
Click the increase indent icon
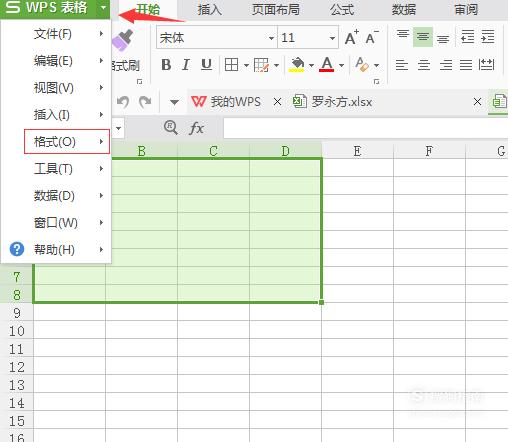click(488, 37)
